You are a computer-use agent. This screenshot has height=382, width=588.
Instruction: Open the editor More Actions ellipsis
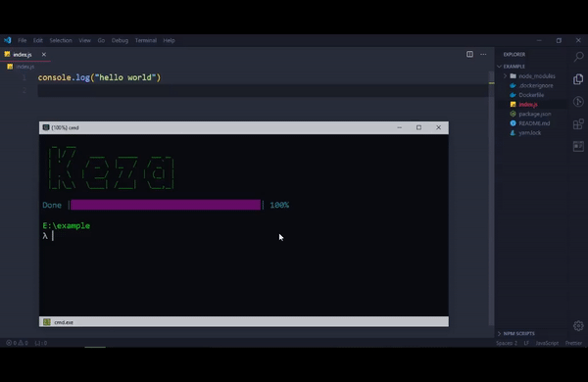click(x=483, y=54)
